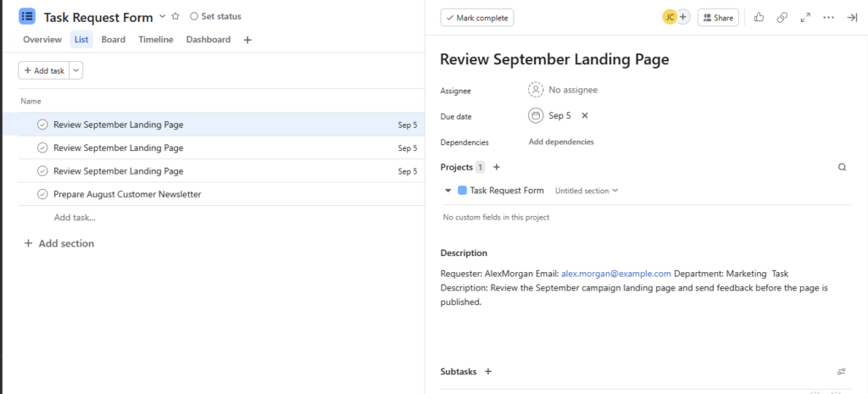Open Prepare August Customer Newsletter task
Viewport: 868px width, 394px height.
click(x=127, y=195)
